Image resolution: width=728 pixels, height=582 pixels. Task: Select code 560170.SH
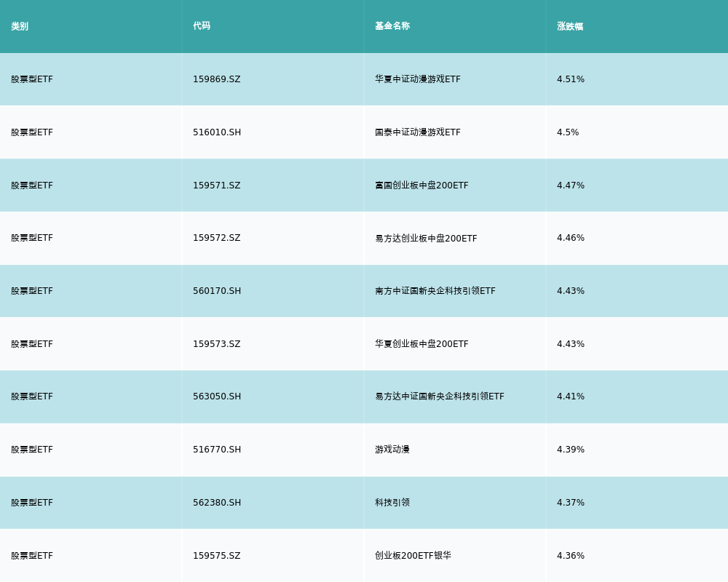(x=217, y=291)
